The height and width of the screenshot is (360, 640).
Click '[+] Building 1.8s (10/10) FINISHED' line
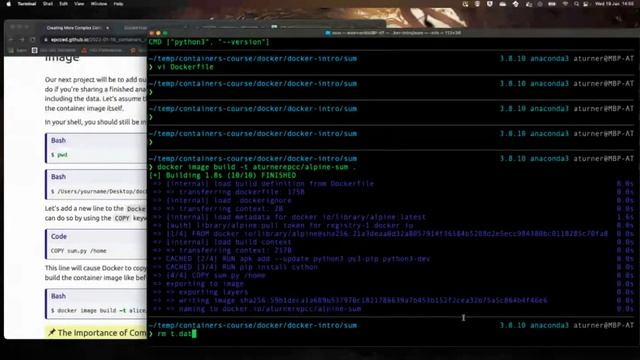(222, 175)
